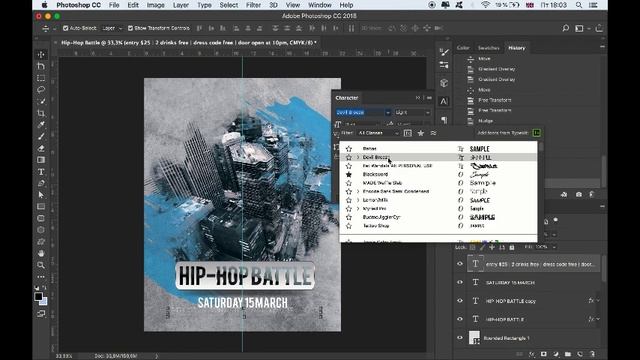Screen dimensions: 640x360
Task: Open the Fill percentage dropdown in Layers
Action: click(x=554, y=247)
